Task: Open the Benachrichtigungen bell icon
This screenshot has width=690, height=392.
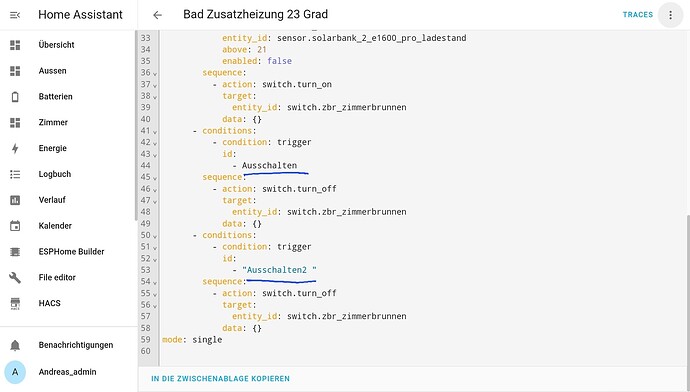Action: point(15,345)
